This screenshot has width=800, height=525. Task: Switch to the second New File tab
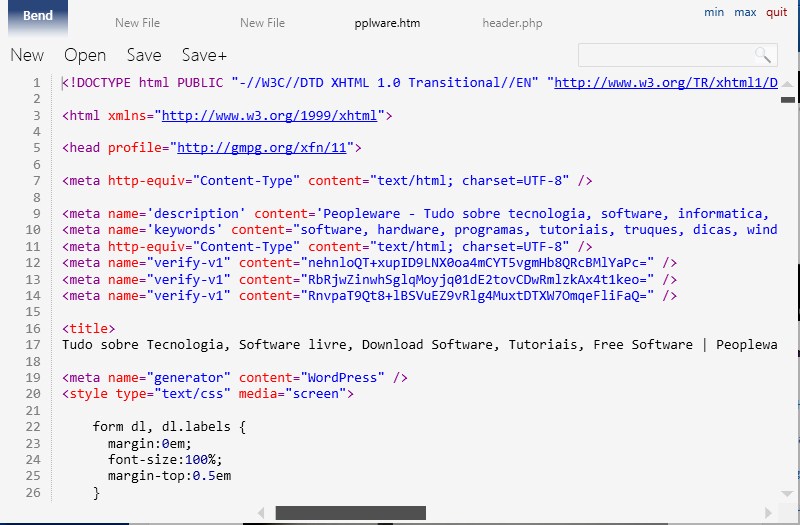pyautogui.click(x=262, y=23)
